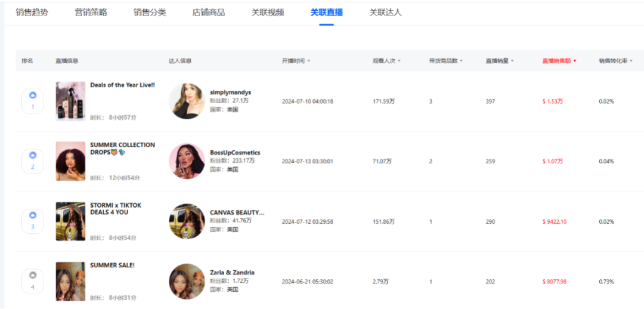The height and width of the screenshot is (309, 644).
Task: Sort by 观看人次 column arrow
Action: (399, 61)
